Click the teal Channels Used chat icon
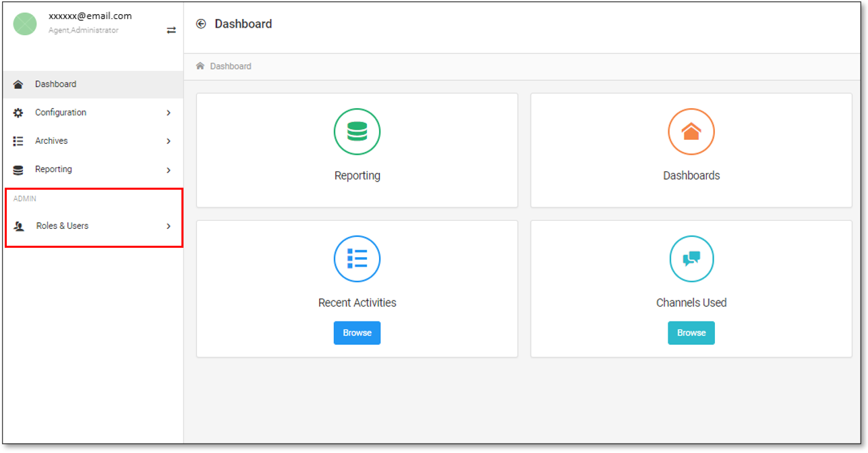Image resolution: width=868 pixels, height=453 pixels. click(x=691, y=259)
